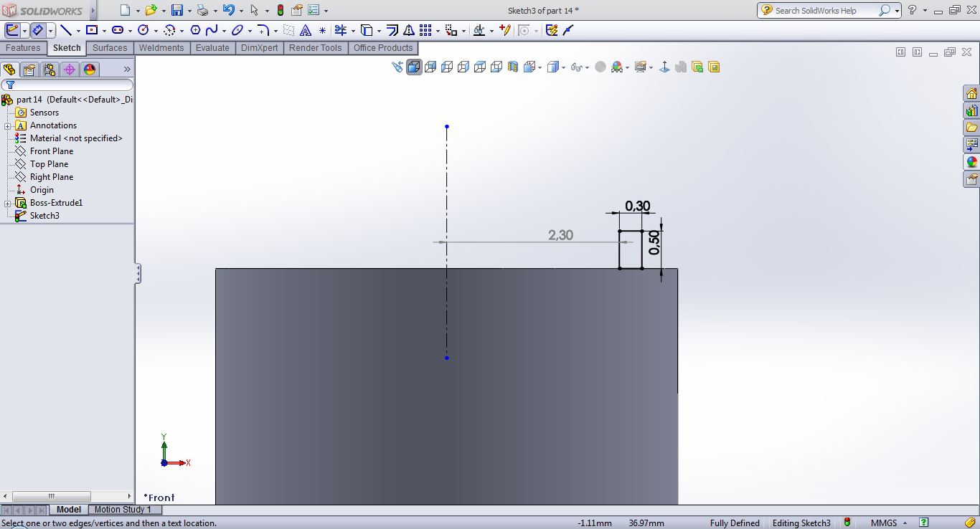Click the Trim Entities tool
980x529 pixels.
[340, 30]
